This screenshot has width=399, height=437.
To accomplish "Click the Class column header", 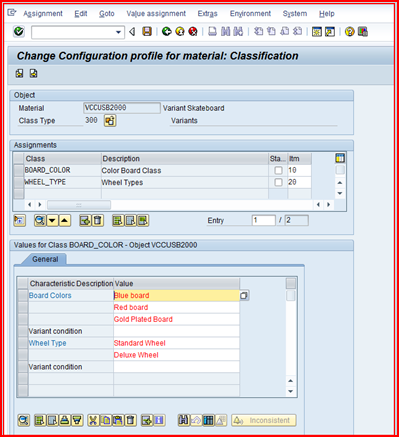I will tap(62, 159).
